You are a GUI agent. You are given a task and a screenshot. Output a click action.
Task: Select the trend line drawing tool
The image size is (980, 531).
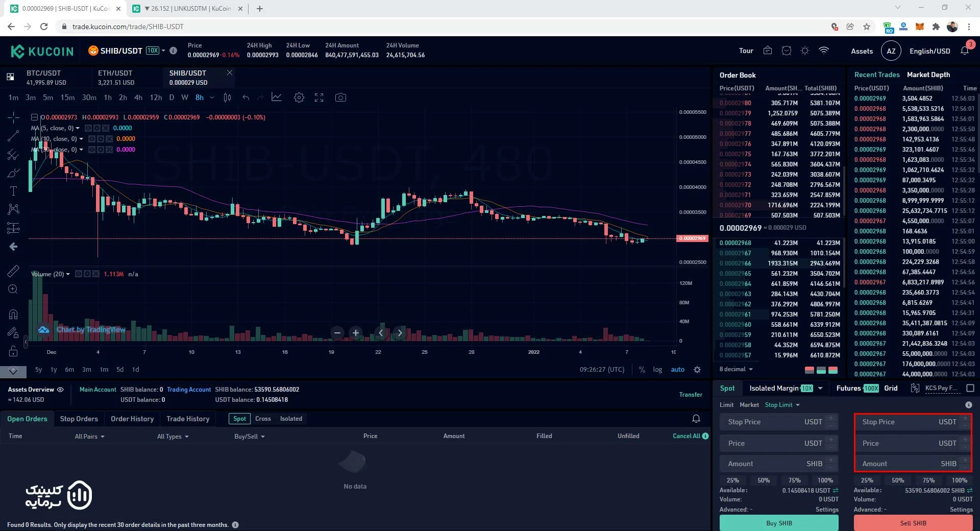(x=13, y=136)
